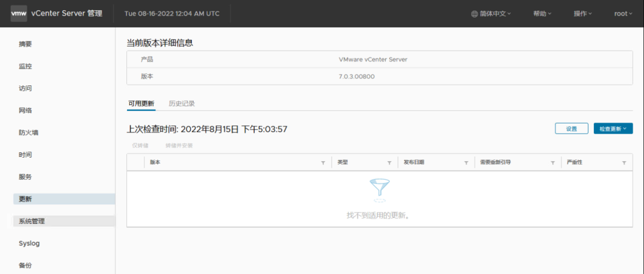Click the version value 7.0.3.00800
This screenshot has height=274, width=644.
coord(357,76)
